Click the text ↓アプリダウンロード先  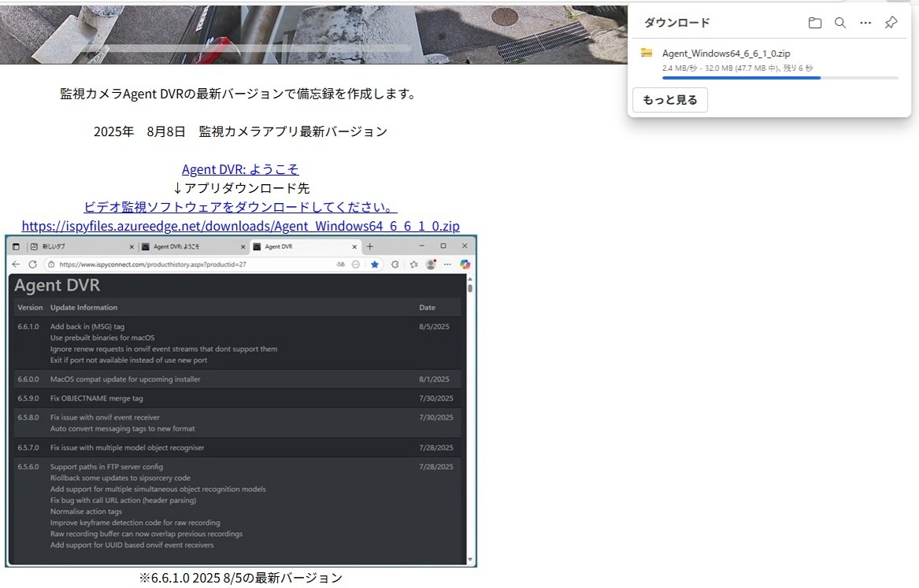(241, 188)
